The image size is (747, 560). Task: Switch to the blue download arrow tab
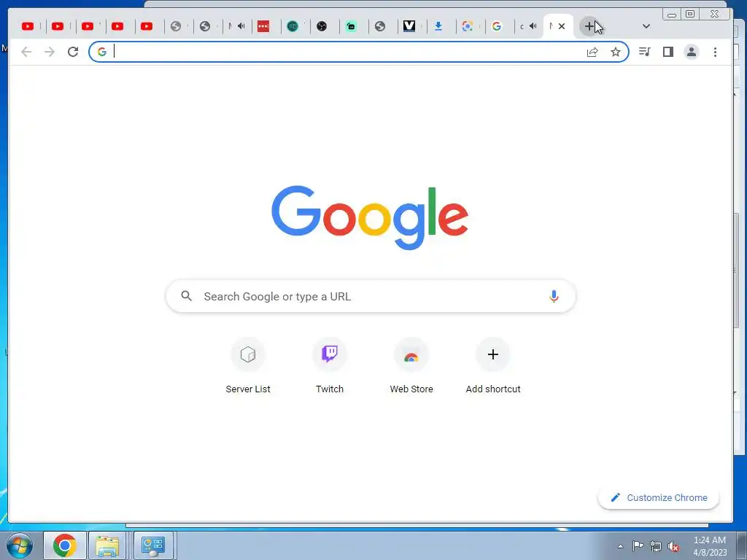438,26
